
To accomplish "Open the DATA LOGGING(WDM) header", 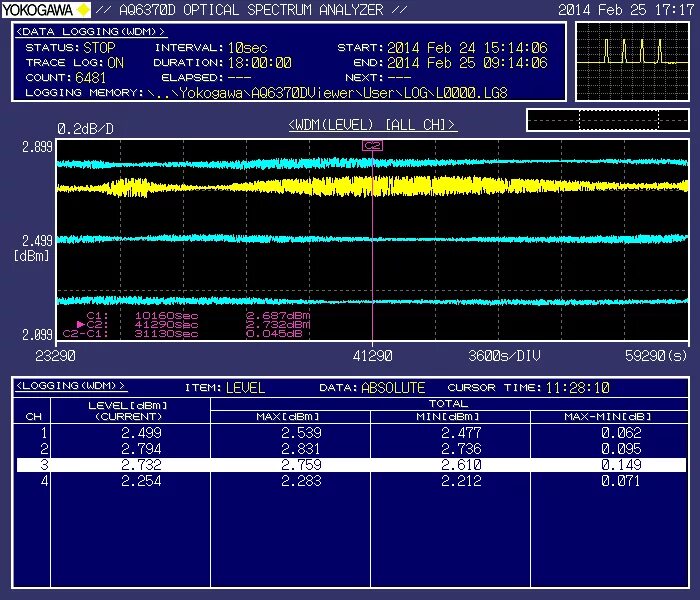I will [91, 32].
